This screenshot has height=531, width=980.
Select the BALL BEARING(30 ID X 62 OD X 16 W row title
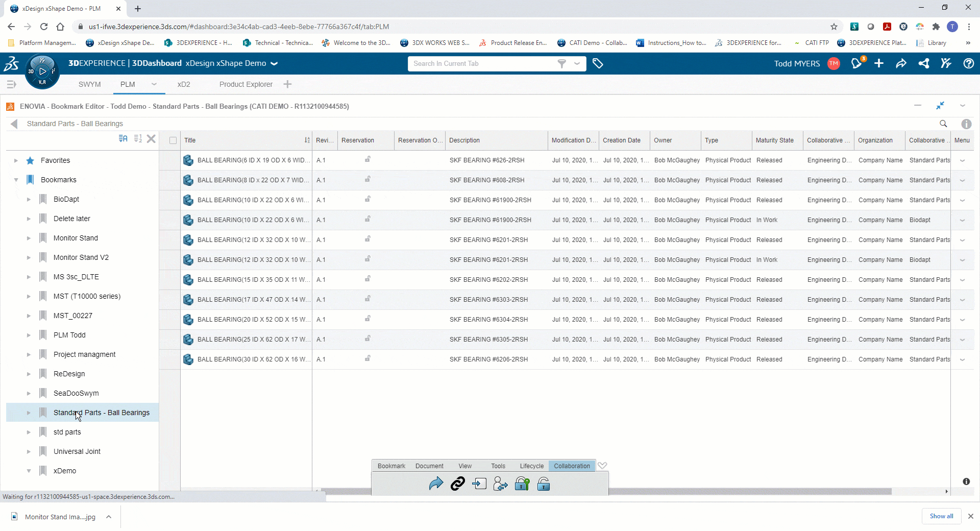click(254, 359)
